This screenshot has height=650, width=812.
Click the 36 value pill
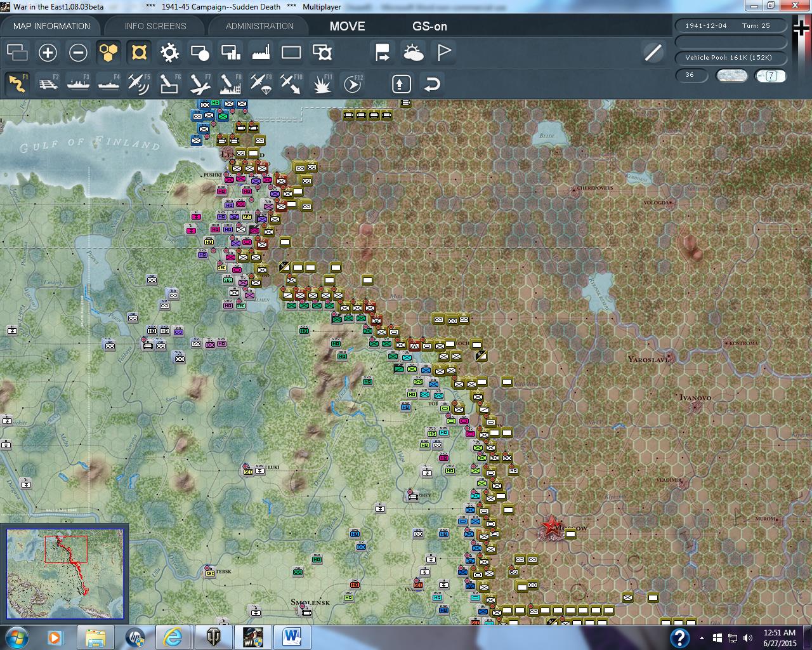click(x=691, y=75)
